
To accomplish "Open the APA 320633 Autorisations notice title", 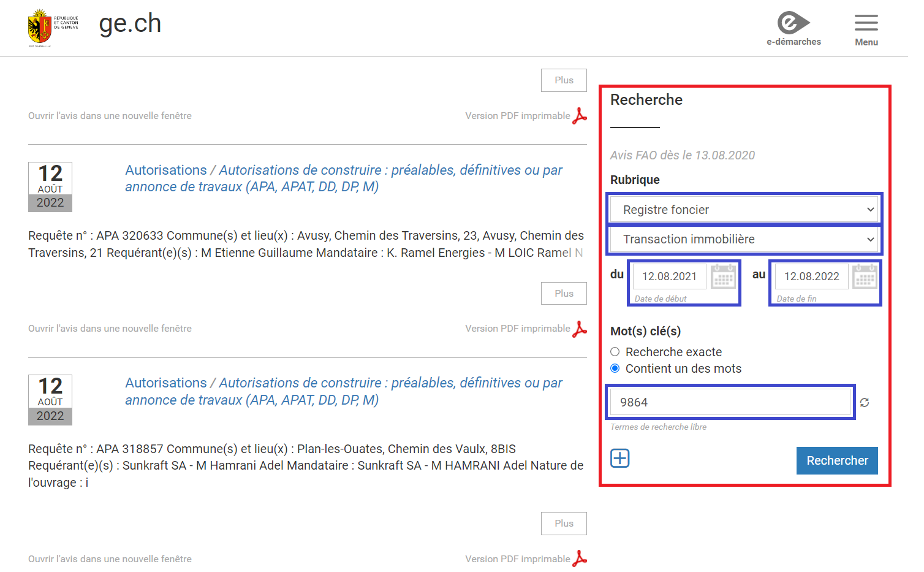I will click(344, 178).
